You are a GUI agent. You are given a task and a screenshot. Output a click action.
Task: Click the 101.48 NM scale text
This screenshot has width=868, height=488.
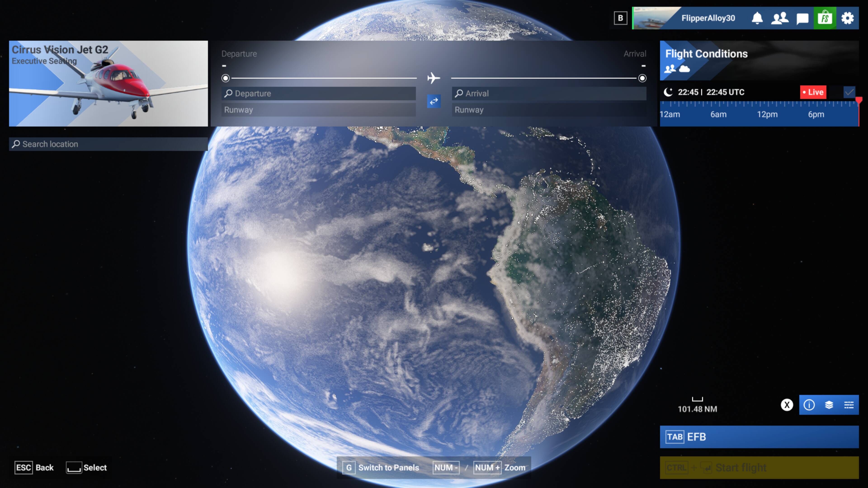[697, 409]
